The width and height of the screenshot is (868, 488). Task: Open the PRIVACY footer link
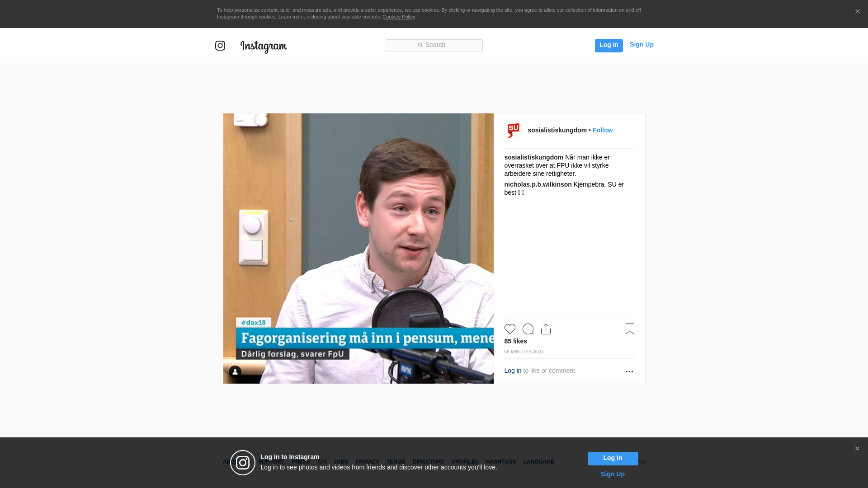tap(367, 462)
